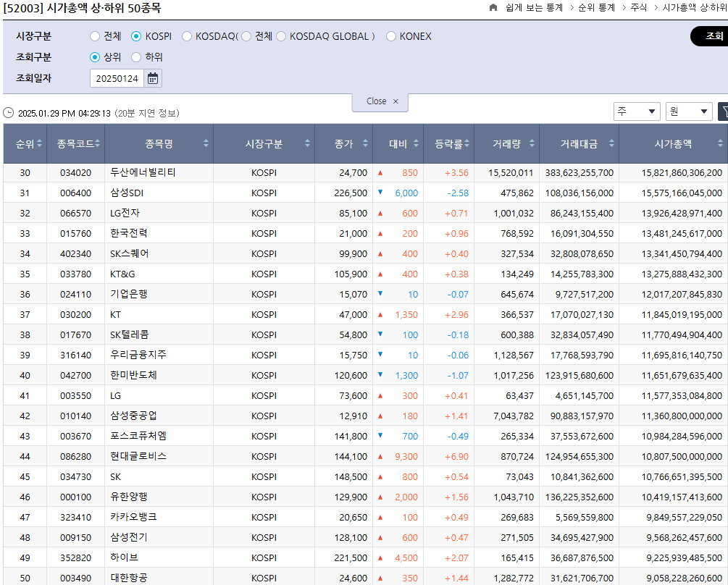Click LG전자 stock name
Viewport: 728px width, 585px height.
coord(125,214)
